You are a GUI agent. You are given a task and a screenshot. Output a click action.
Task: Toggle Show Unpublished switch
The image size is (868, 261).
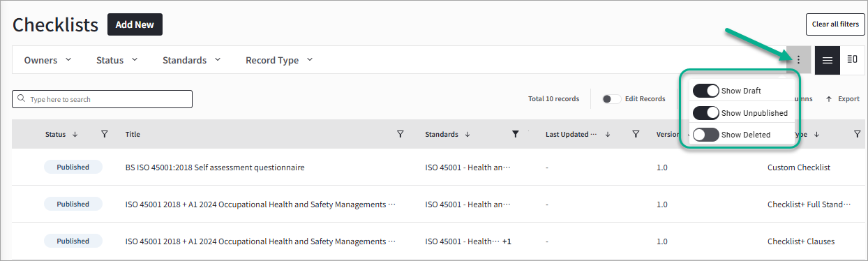point(706,112)
